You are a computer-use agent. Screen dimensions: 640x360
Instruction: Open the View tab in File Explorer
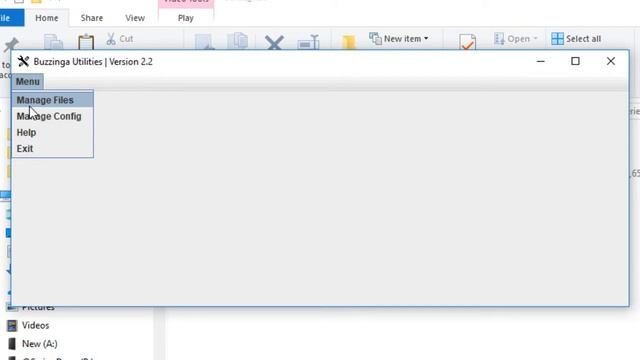coord(135,18)
